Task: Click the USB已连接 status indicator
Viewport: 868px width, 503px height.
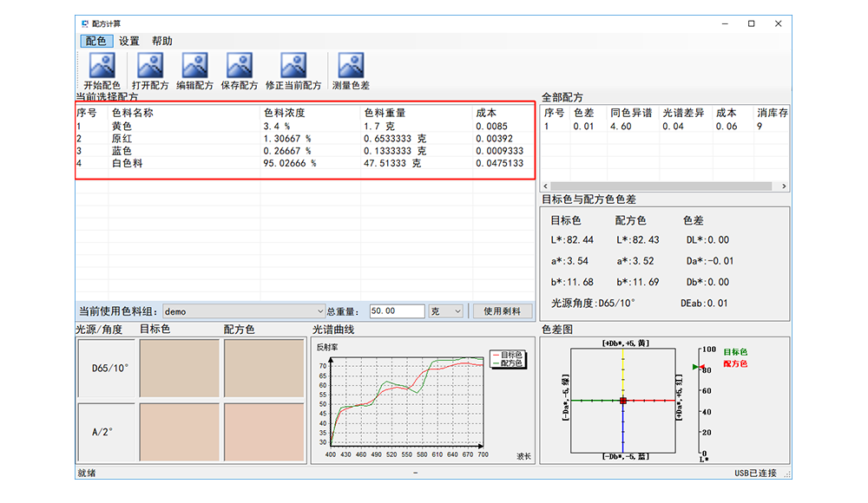Action: (756, 474)
